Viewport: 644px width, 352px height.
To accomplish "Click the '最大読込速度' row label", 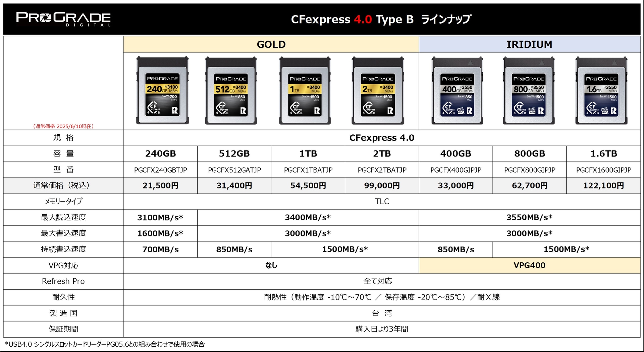I will coord(63,217).
